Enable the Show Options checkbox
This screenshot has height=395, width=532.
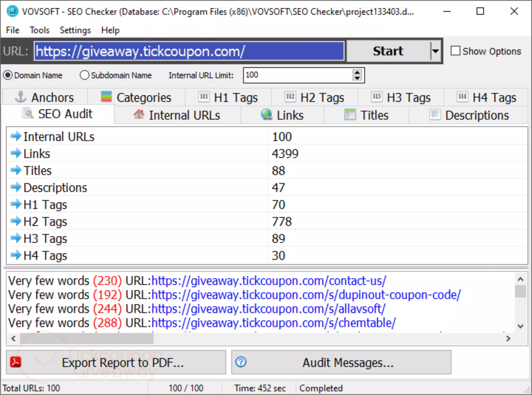point(455,51)
